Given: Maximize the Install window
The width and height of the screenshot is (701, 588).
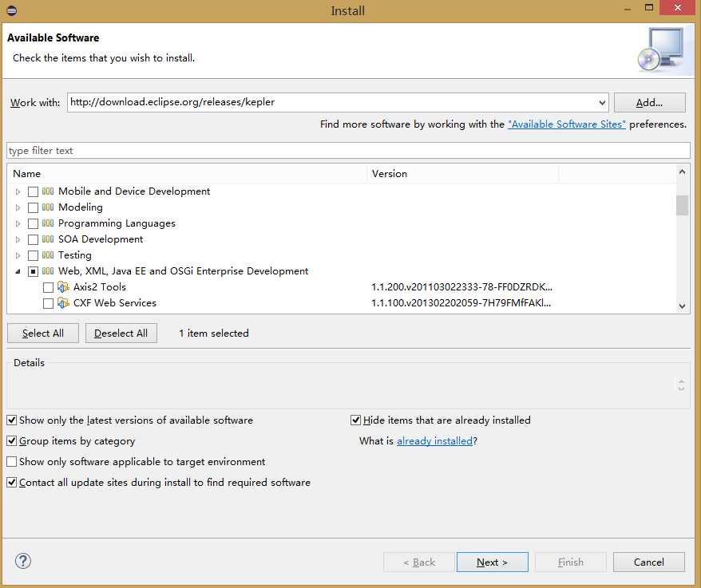Looking at the screenshot, I should [x=649, y=8].
